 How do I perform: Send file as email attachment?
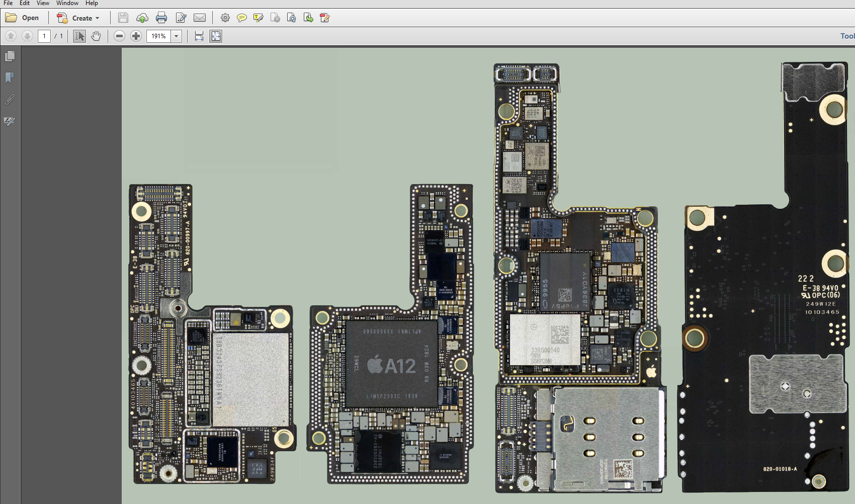click(200, 18)
